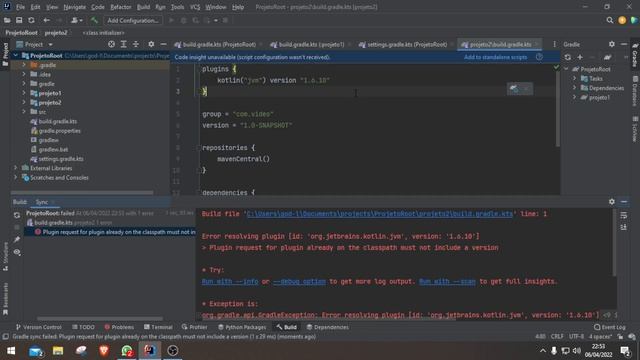Viewport: 640px width, 360px height.
Task: Open the VCS menu
Action: (195, 7)
